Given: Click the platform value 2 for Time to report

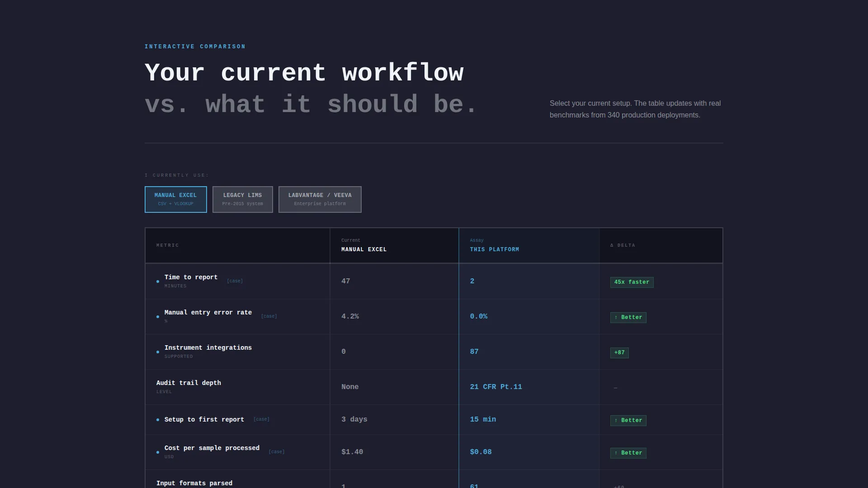Looking at the screenshot, I should point(472,281).
